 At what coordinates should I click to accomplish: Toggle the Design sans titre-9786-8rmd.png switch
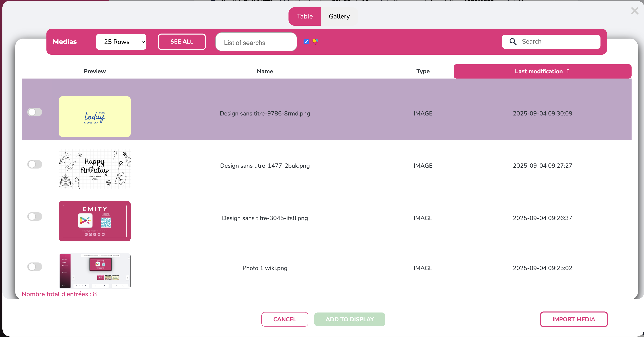coord(35,112)
